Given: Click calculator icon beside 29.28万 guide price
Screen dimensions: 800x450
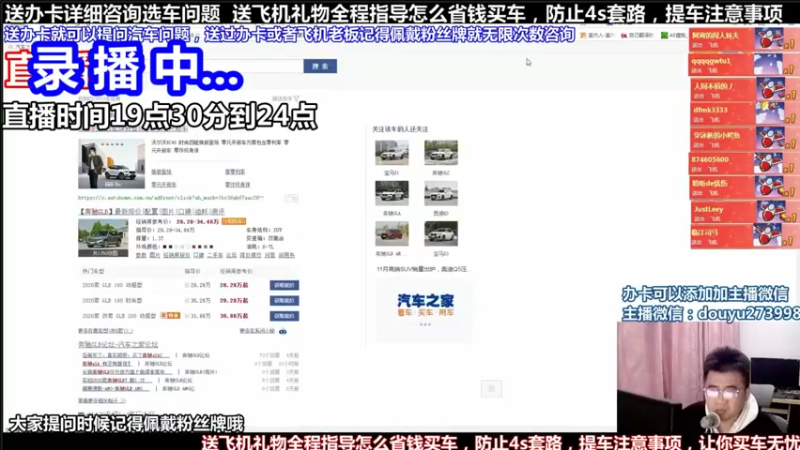Looking at the screenshot, I should point(187,285).
